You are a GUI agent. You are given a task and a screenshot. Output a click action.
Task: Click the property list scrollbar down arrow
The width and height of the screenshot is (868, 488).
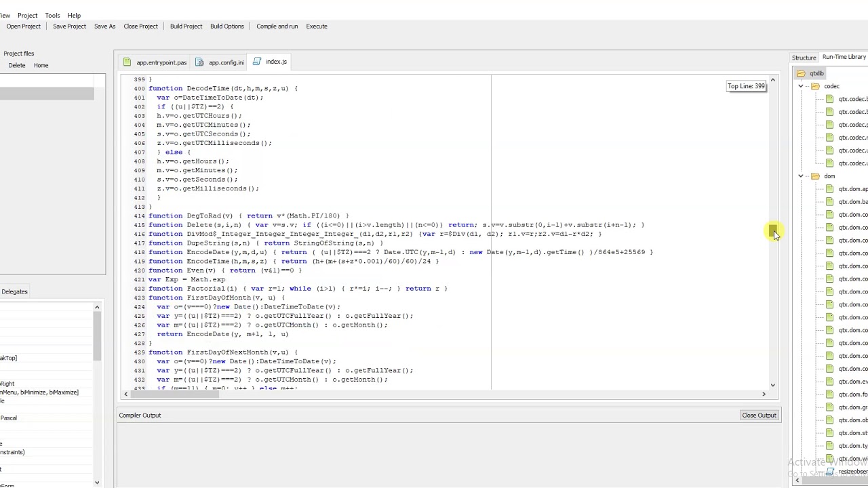(97, 483)
